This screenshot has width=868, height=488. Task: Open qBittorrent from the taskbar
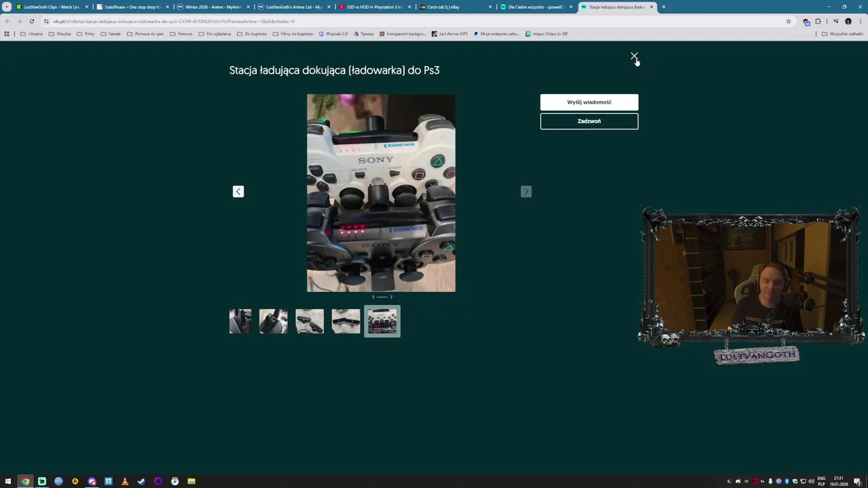pos(58,481)
